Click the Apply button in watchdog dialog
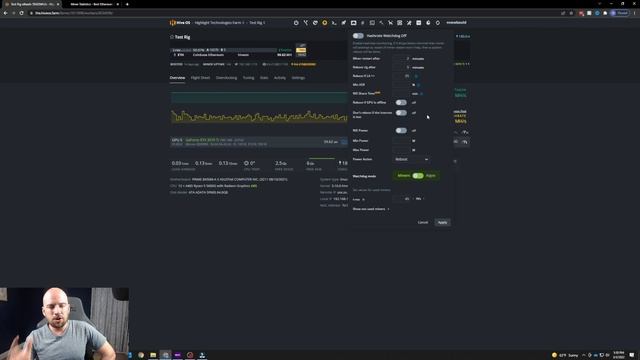The image size is (640, 360). pyautogui.click(x=442, y=222)
